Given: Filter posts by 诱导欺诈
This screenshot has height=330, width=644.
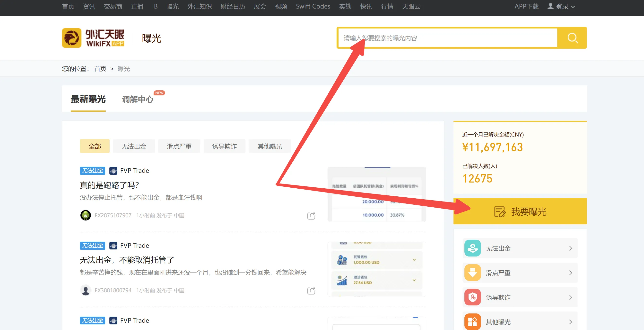Looking at the screenshot, I should click(224, 146).
